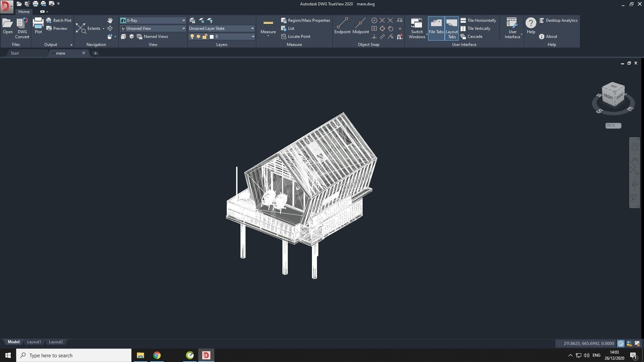Open Desktop Analytics
The width and height of the screenshot is (644, 362).
pos(558,20)
